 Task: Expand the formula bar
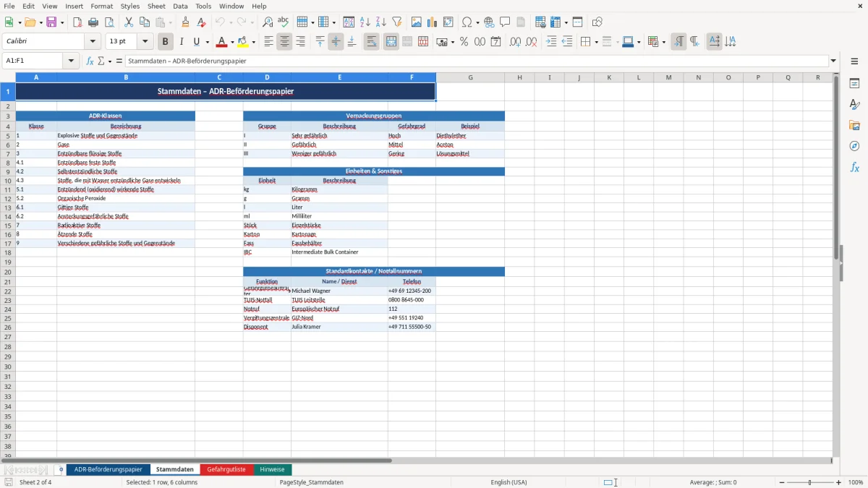point(833,61)
